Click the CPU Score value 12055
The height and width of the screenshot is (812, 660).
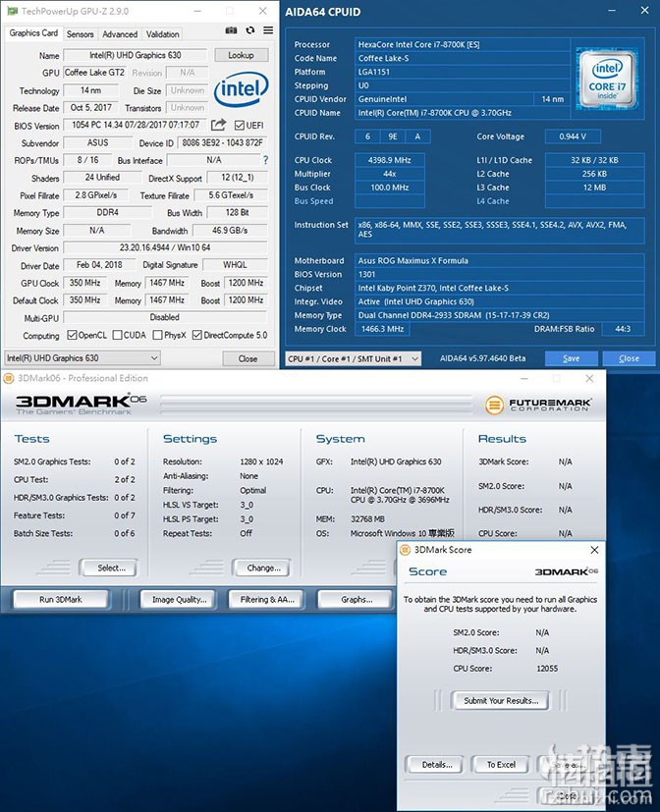pos(547,669)
